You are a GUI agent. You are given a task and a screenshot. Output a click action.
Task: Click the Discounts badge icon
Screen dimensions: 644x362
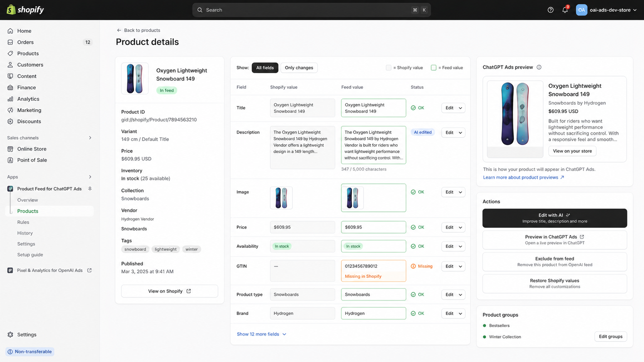point(10,121)
